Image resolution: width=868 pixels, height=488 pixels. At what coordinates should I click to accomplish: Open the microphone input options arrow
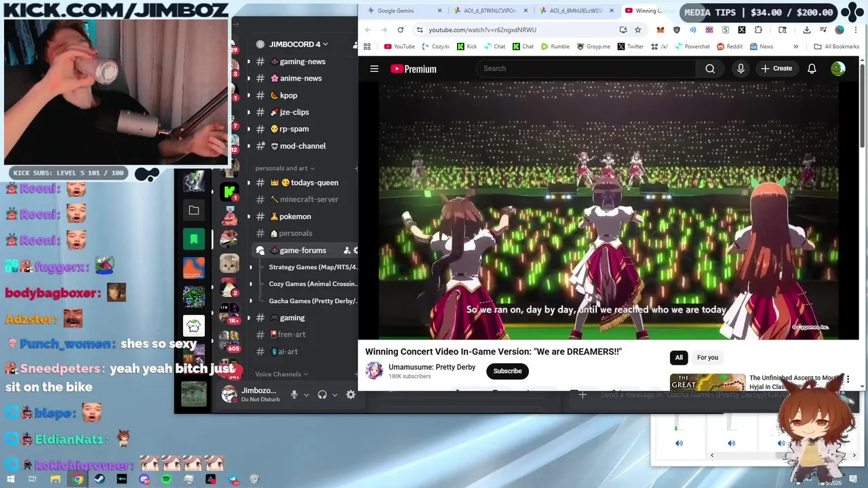pyautogui.click(x=306, y=394)
